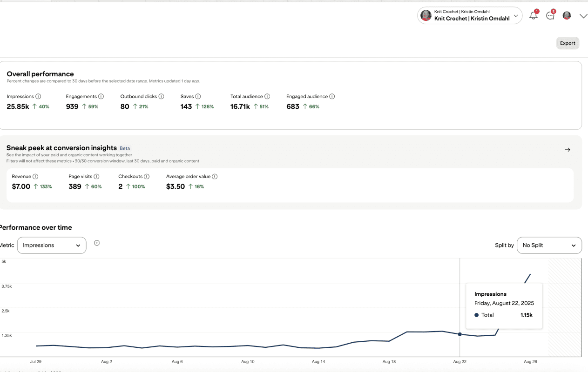Click info icon next to Engagements
This screenshot has width=588, height=372.
101,97
